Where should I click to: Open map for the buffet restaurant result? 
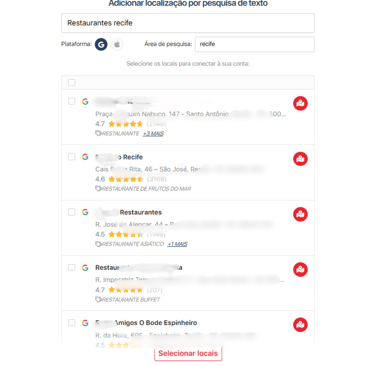(x=300, y=269)
